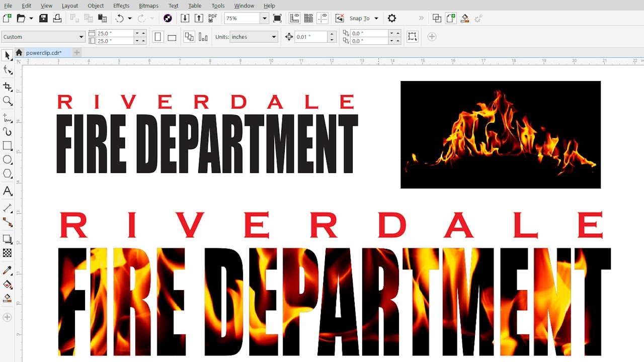644x362 pixels.
Task: Select the Pick tool in the toolbox
Action: click(7, 55)
